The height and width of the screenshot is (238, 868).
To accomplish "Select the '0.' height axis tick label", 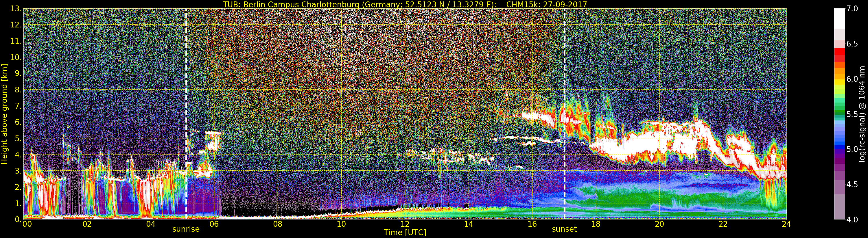I will pos(18,219).
